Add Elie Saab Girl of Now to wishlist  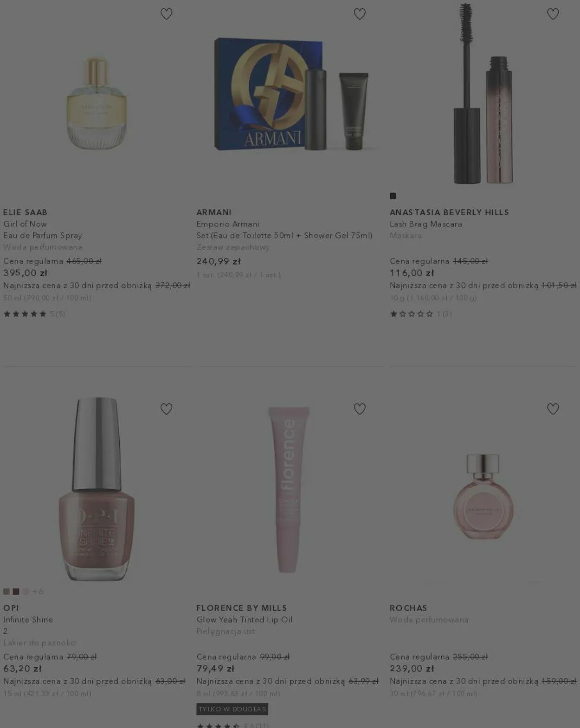[x=166, y=14]
